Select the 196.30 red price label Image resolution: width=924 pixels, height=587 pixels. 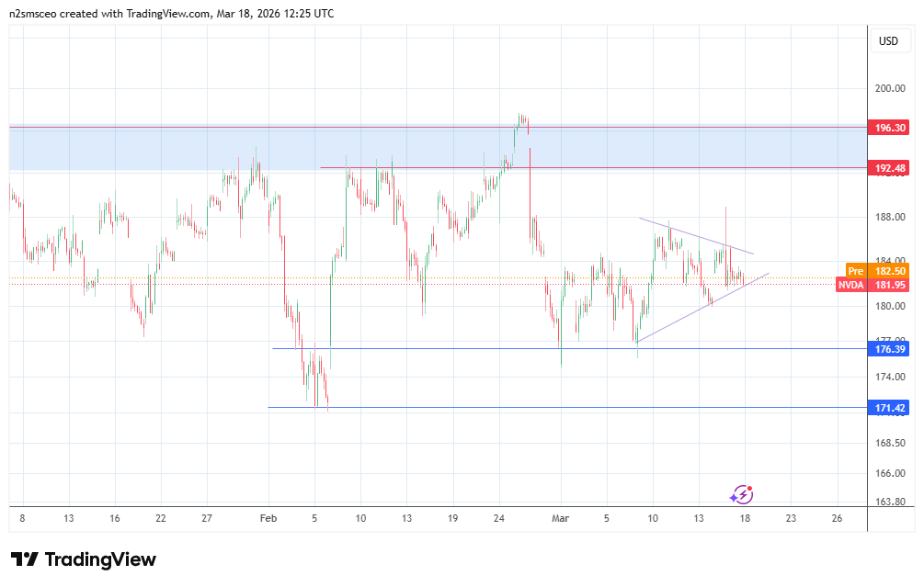(x=888, y=128)
